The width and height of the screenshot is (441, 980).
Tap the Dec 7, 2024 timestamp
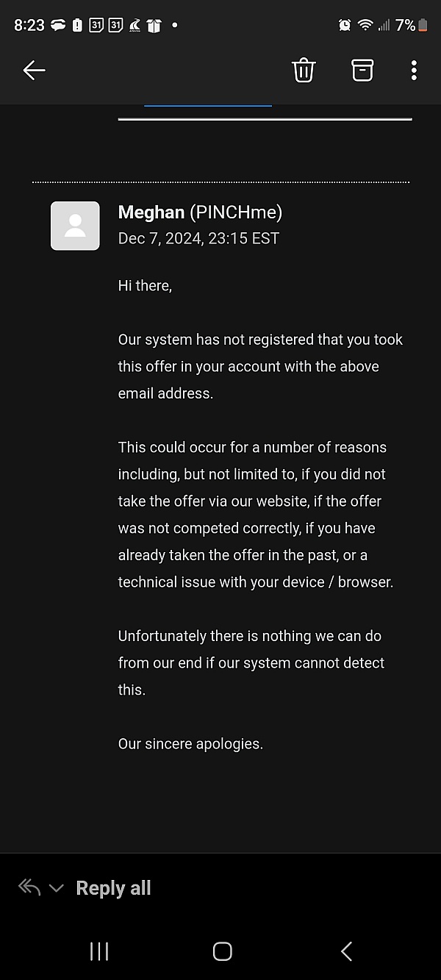point(198,238)
